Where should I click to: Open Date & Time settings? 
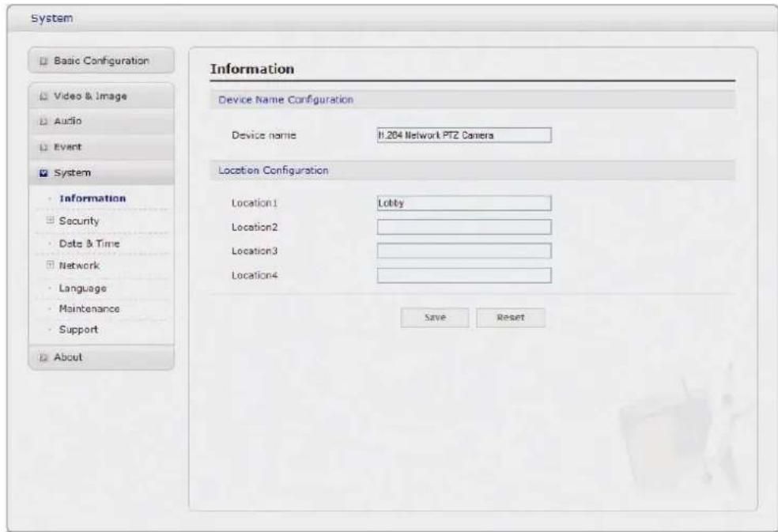(x=89, y=243)
